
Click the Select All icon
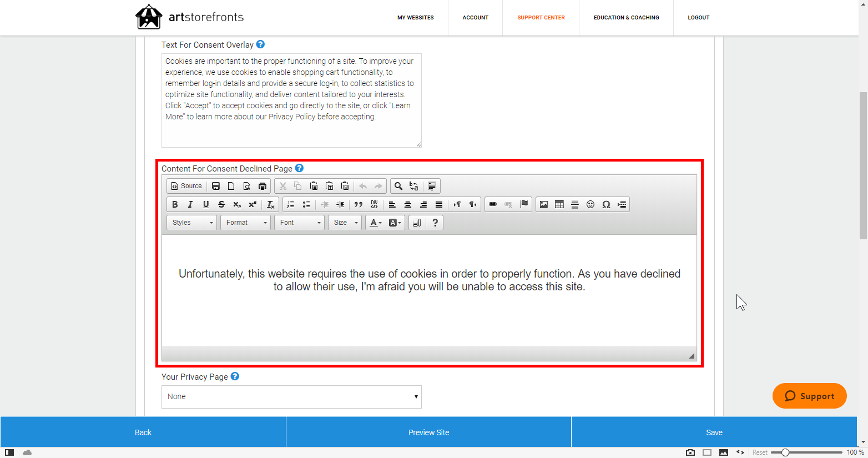pos(432,186)
